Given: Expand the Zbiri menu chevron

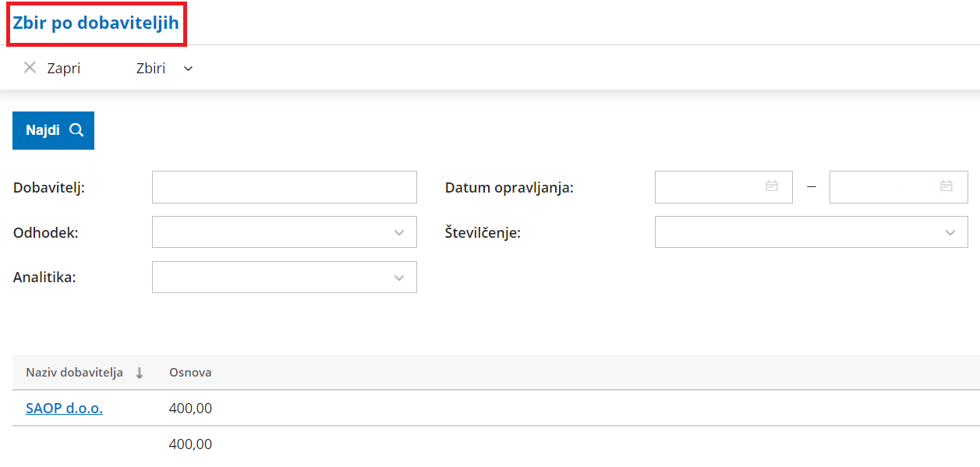Looking at the screenshot, I should pyautogui.click(x=188, y=69).
